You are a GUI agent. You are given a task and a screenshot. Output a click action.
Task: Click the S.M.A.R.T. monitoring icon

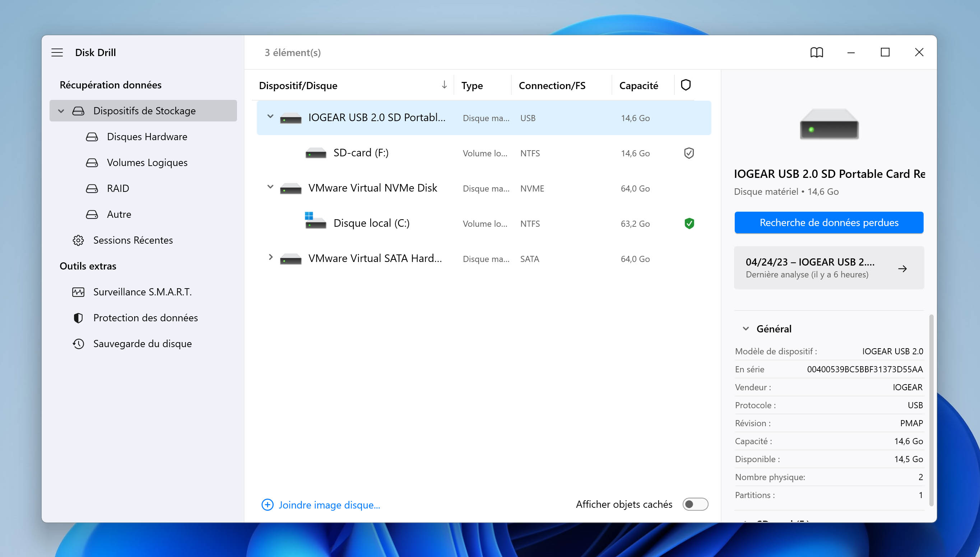78,292
